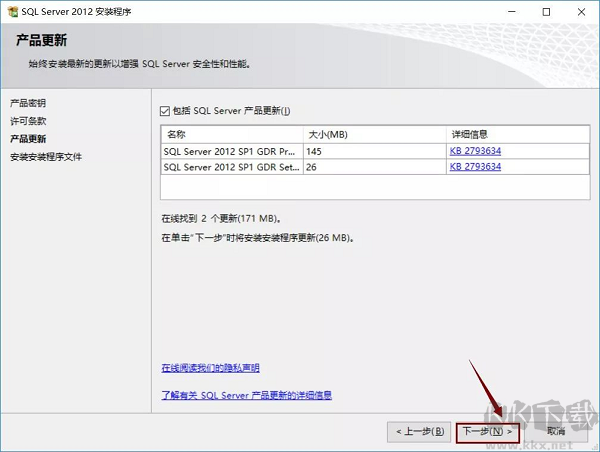Click the text about 安装程序更新(26 MB)
The height and width of the screenshot is (452, 600).
tap(258, 238)
